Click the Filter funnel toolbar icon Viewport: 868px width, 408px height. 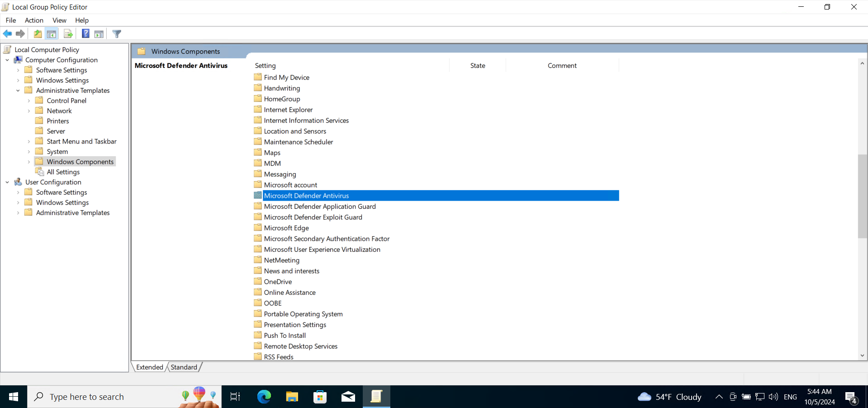(117, 34)
